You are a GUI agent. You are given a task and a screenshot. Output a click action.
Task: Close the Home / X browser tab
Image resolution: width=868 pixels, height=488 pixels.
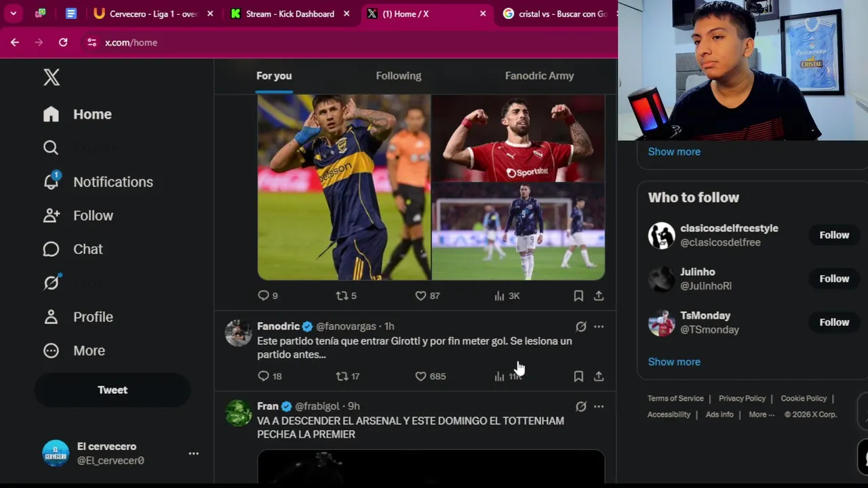coord(483,14)
